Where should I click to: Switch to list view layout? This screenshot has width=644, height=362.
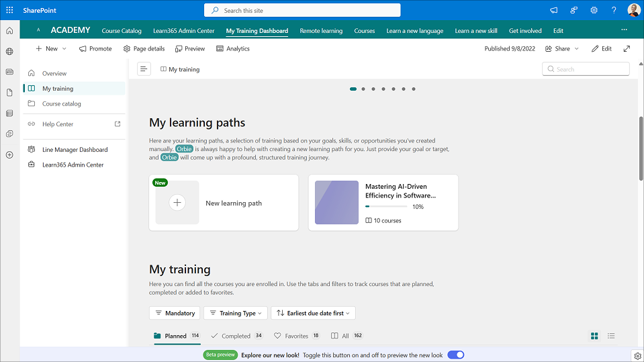(611, 336)
